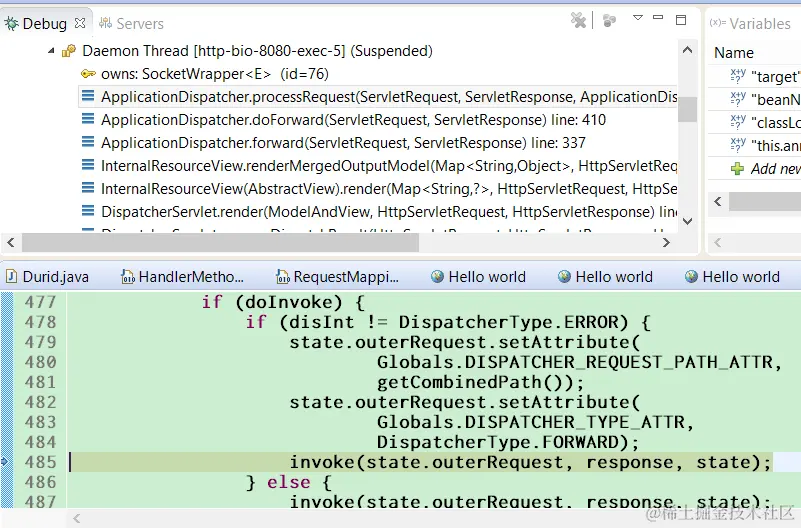Select Daemon Thread http-bio-8080-exec-5 entry
Viewport: 801px width, 528px height.
257,51
